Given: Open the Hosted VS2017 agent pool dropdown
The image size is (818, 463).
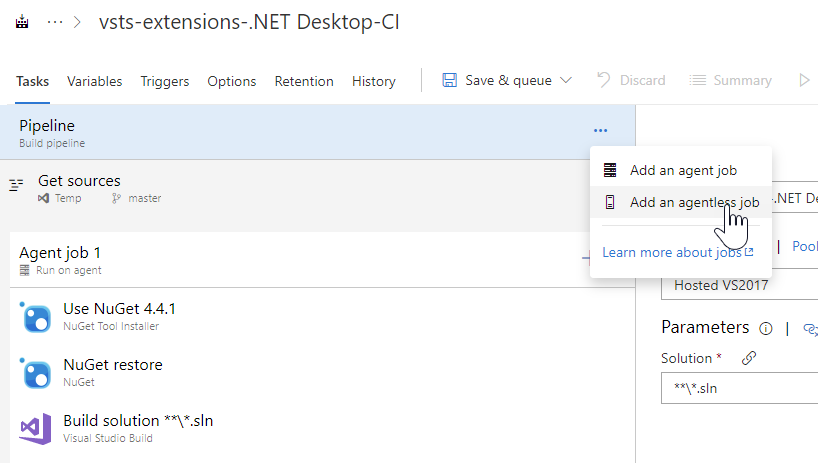Looking at the screenshot, I should [740, 285].
